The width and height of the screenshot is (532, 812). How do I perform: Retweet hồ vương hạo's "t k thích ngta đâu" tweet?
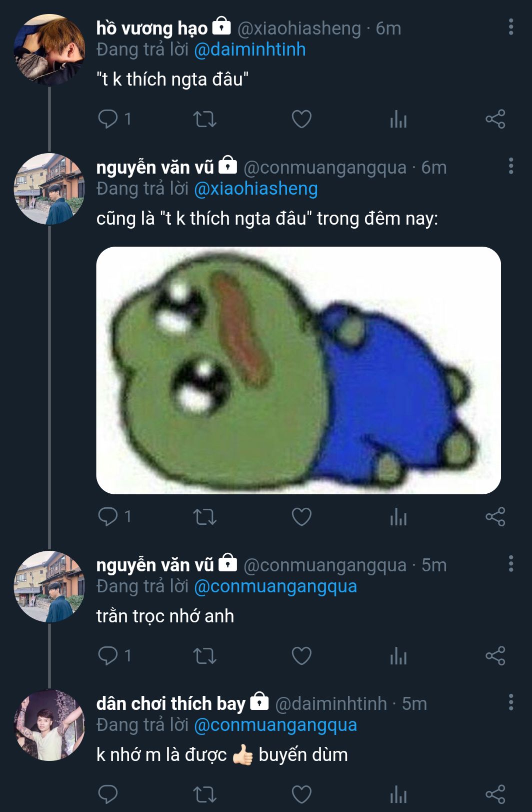204,119
